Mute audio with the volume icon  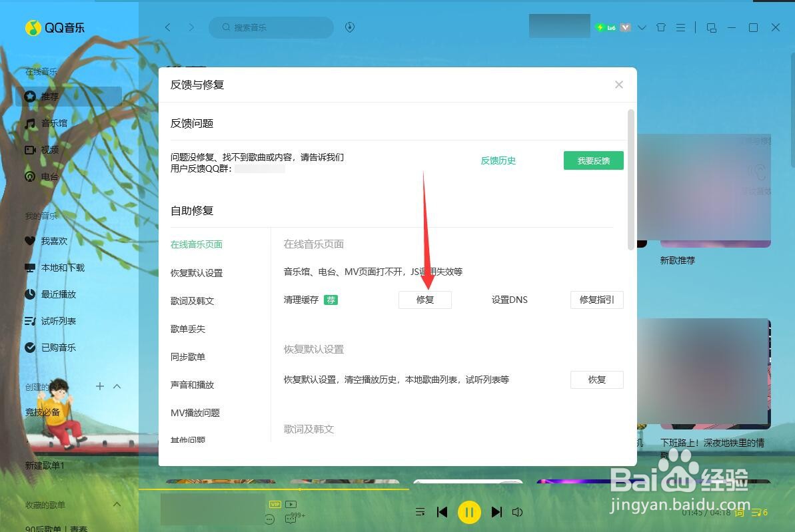pos(518,512)
